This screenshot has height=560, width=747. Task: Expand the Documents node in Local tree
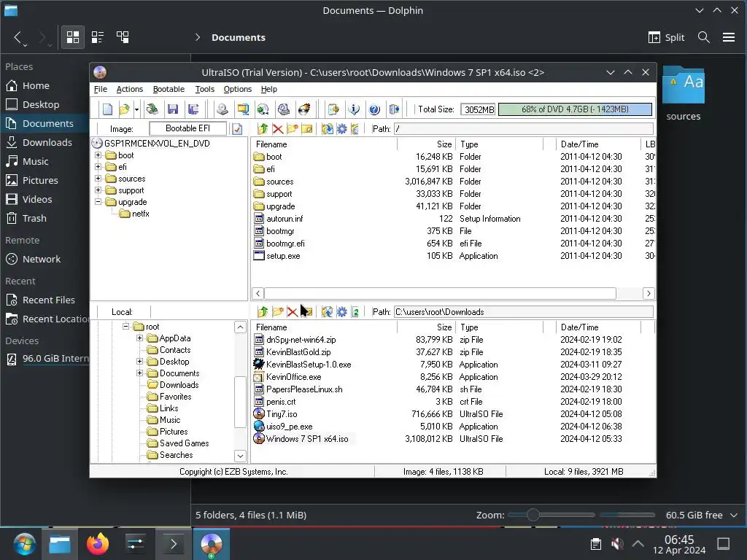click(139, 373)
